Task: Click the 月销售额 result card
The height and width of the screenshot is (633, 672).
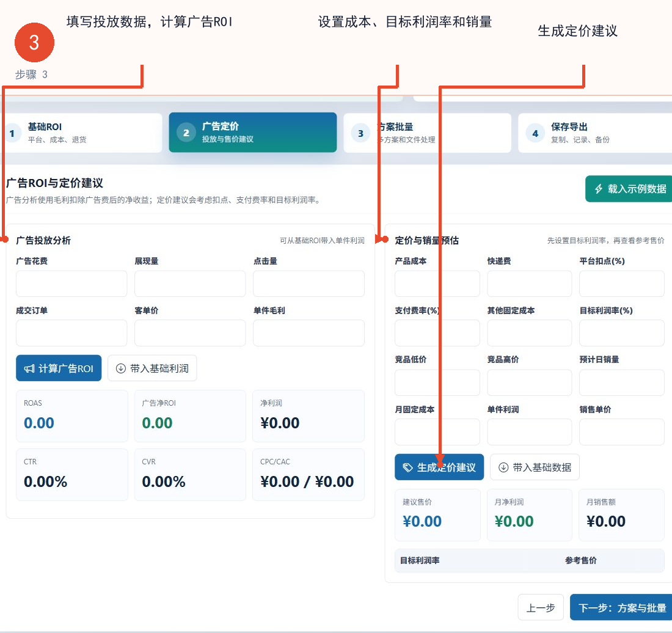Action: pos(621,514)
